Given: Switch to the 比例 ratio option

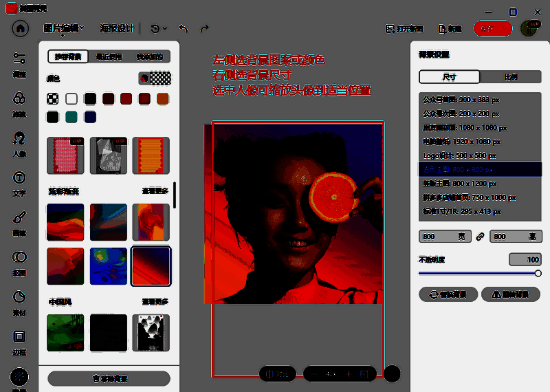Looking at the screenshot, I should [511, 77].
